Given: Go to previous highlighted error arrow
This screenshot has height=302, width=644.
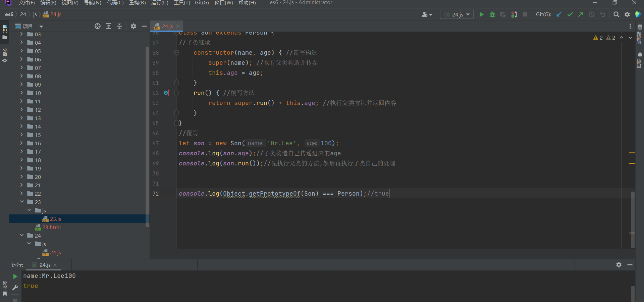Looking at the screenshot, I should [x=622, y=38].
